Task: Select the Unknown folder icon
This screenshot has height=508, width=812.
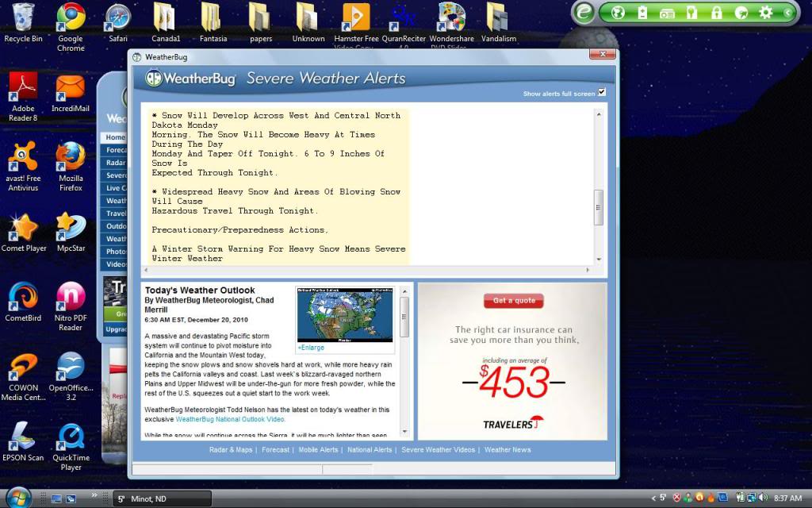Action: [x=308, y=23]
